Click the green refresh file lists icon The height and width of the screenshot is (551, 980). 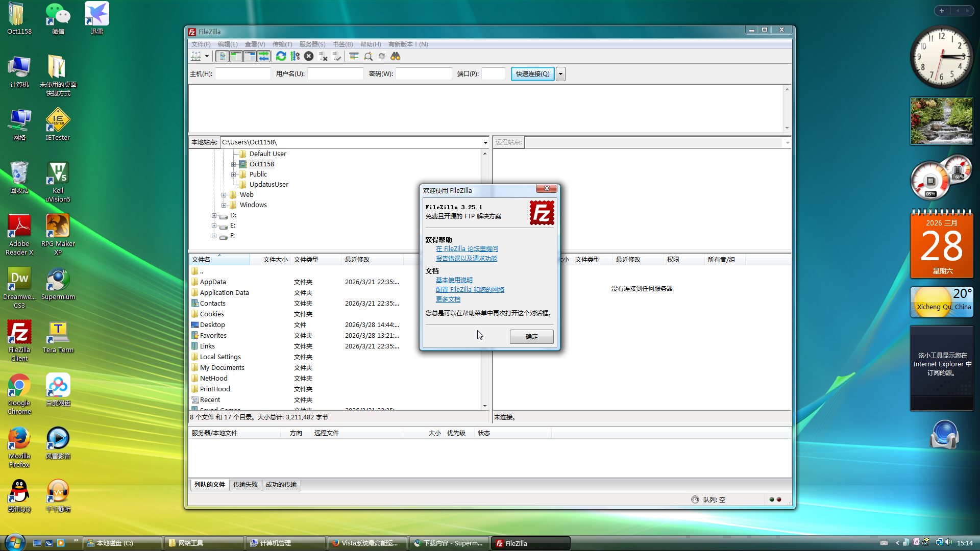(x=281, y=57)
